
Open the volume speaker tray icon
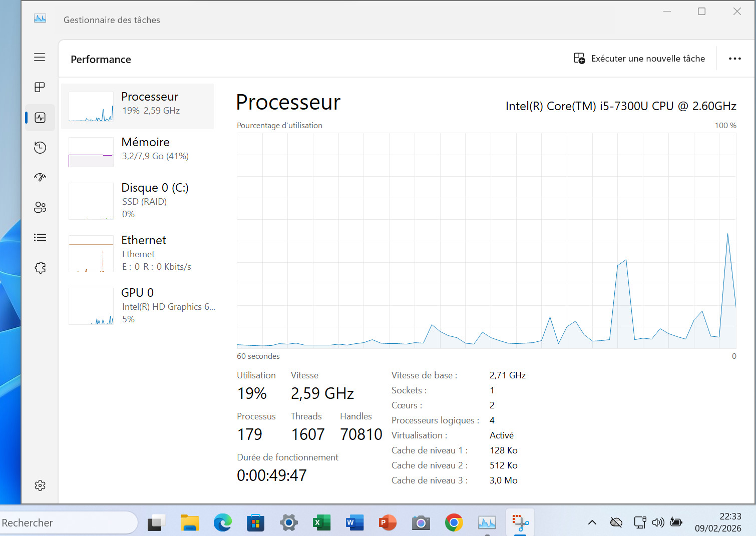click(x=658, y=522)
